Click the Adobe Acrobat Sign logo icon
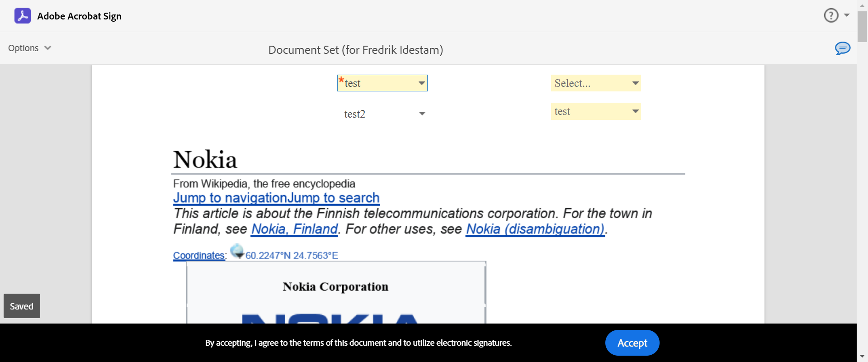 pyautogui.click(x=23, y=16)
